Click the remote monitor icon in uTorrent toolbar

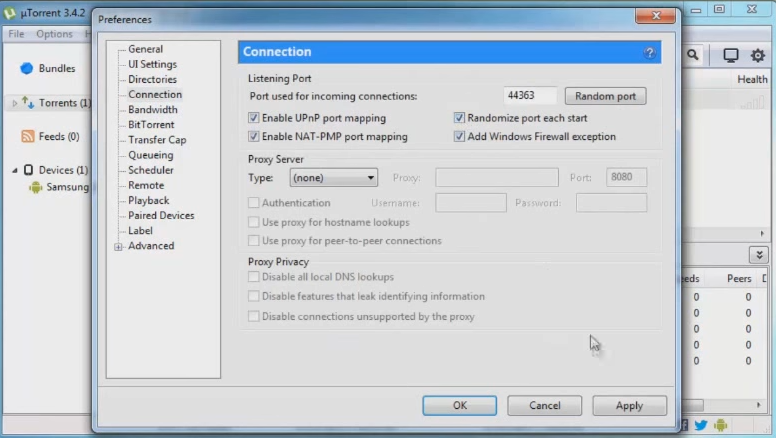click(x=730, y=55)
